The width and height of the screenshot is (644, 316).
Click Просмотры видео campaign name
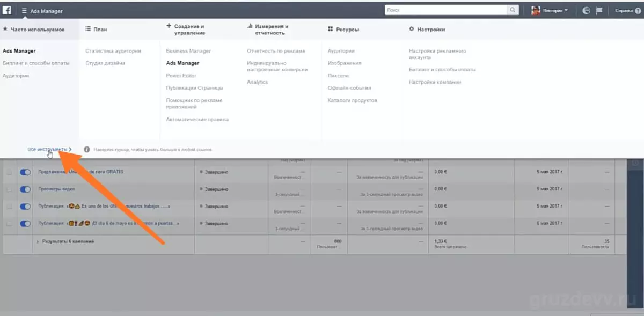(x=56, y=189)
